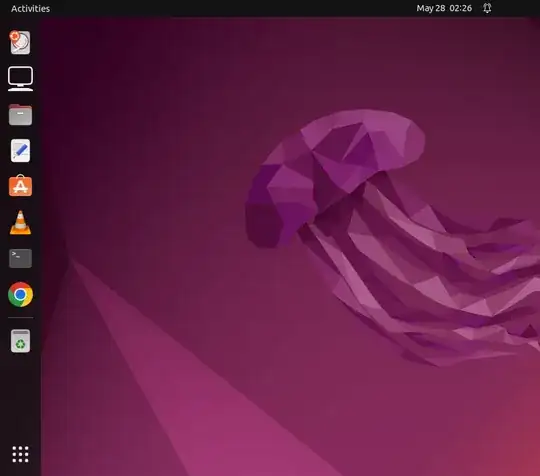Viewport: 540px width, 476px height.
Task: Click the Activities overview button
Action: click(x=30, y=8)
